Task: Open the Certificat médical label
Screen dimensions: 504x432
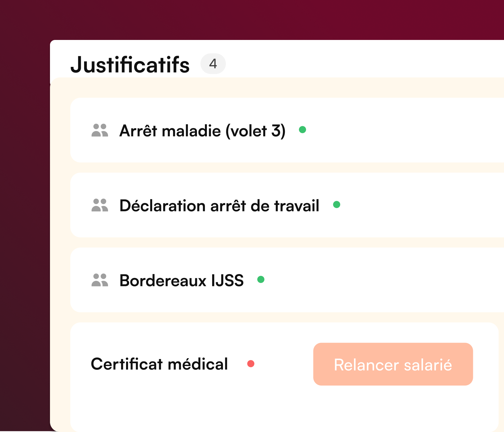Action: click(x=159, y=364)
